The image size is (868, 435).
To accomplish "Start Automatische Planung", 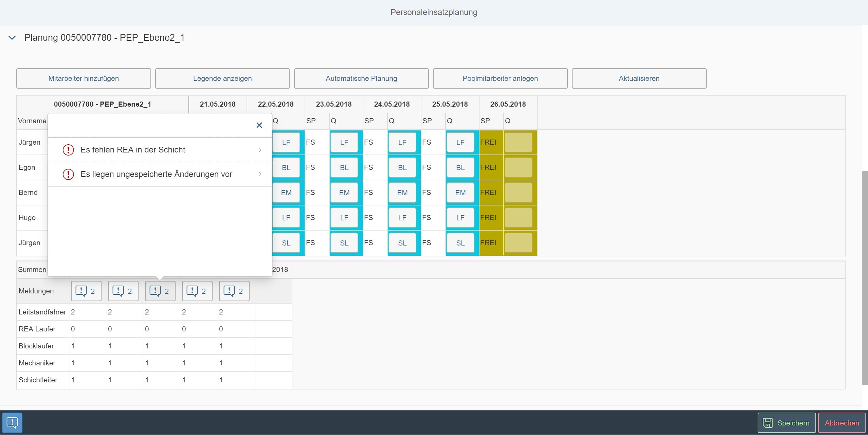I will 361,78.
